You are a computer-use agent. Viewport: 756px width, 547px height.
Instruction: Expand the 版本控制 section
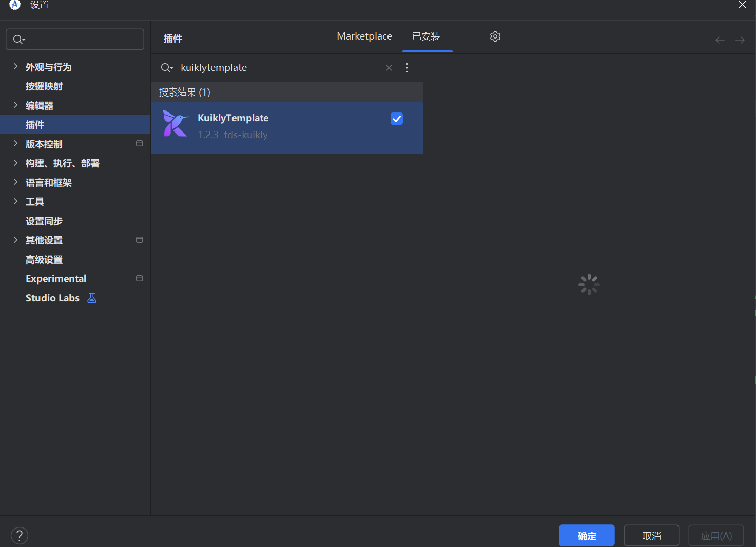[x=15, y=143]
